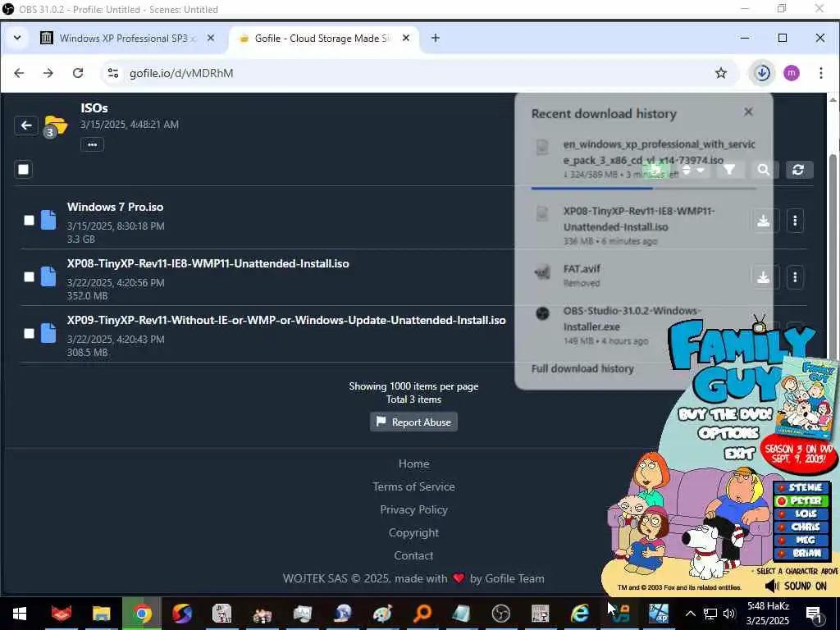Open the sort order dropdown

[x=692, y=170]
